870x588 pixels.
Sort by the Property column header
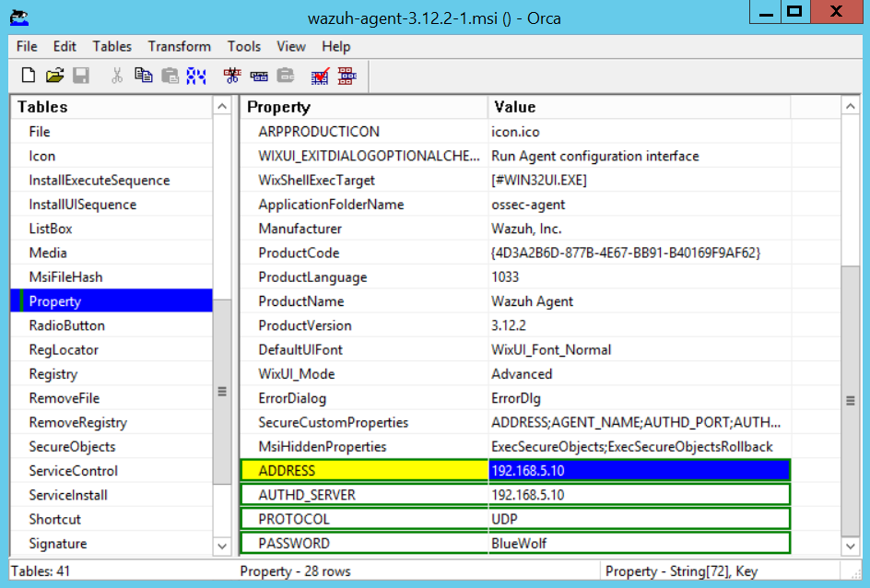[364, 107]
